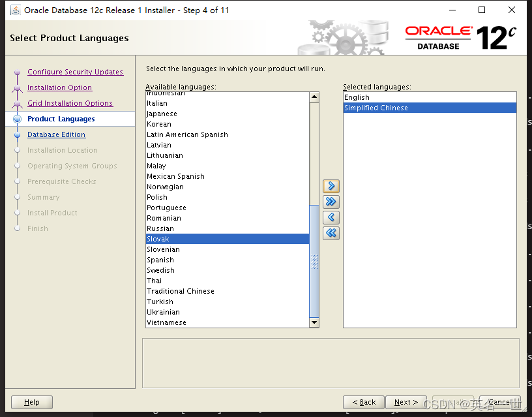Select Polish in Available languages
Image resolution: width=532 pixels, height=417 pixels.
228,197
